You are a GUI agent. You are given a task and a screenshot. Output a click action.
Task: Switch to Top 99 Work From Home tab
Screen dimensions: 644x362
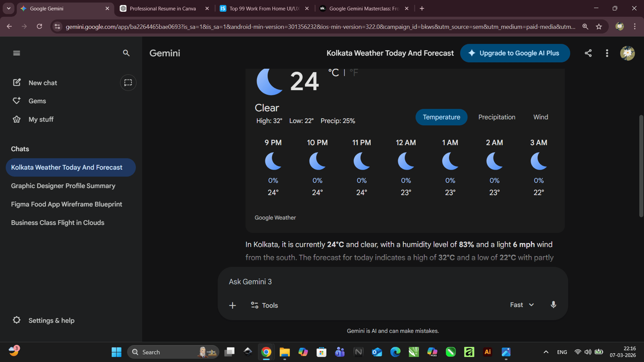coord(265,8)
